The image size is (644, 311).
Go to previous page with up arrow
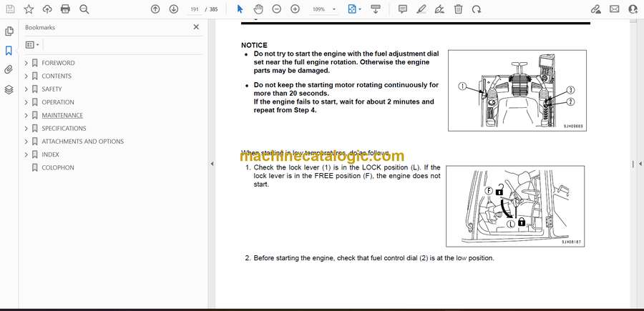[x=155, y=9]
